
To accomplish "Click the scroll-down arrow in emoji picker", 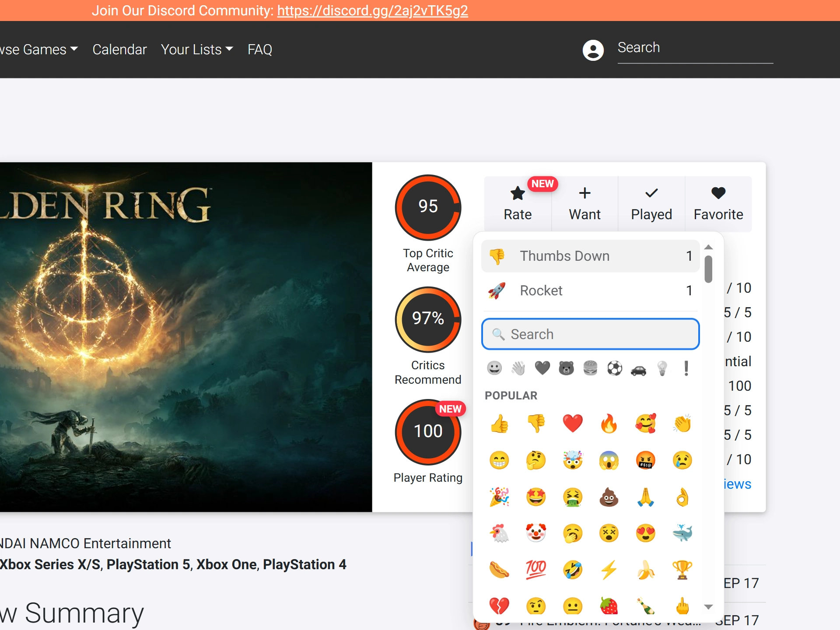I will (709, 607).
